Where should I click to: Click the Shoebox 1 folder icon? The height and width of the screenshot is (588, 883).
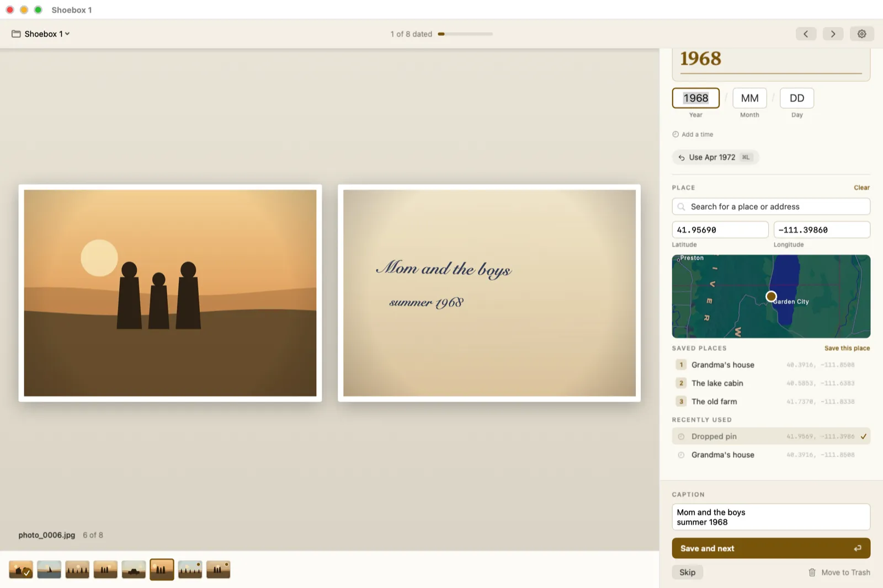pos(16,34)
